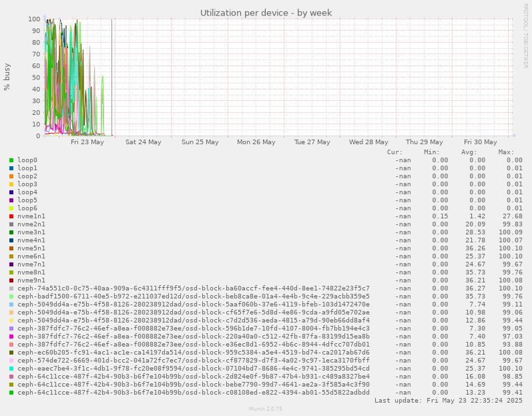Select the osd-block-cf65f7e6 legend entry
This screenshot has width=532, height=416.
(x=194, y=313)
